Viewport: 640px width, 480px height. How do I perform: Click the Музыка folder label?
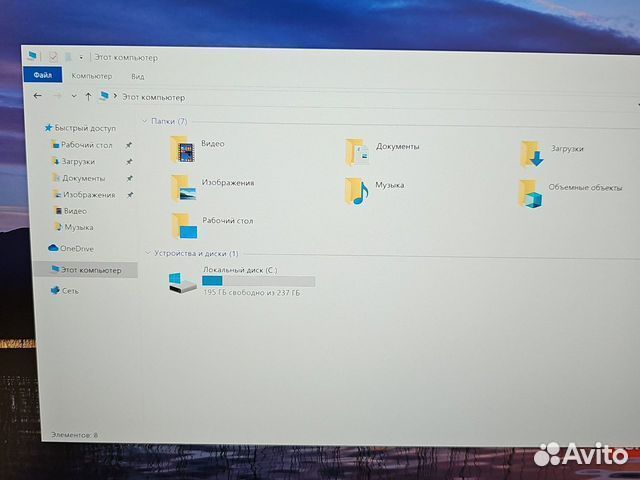point(390,185)
